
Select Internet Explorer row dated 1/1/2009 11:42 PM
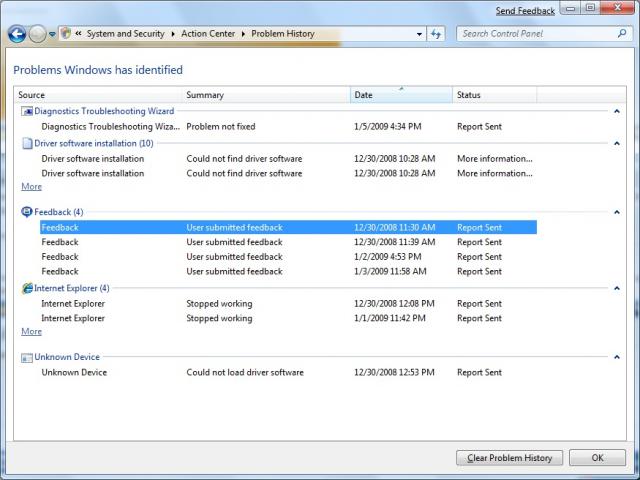point(288,318)
